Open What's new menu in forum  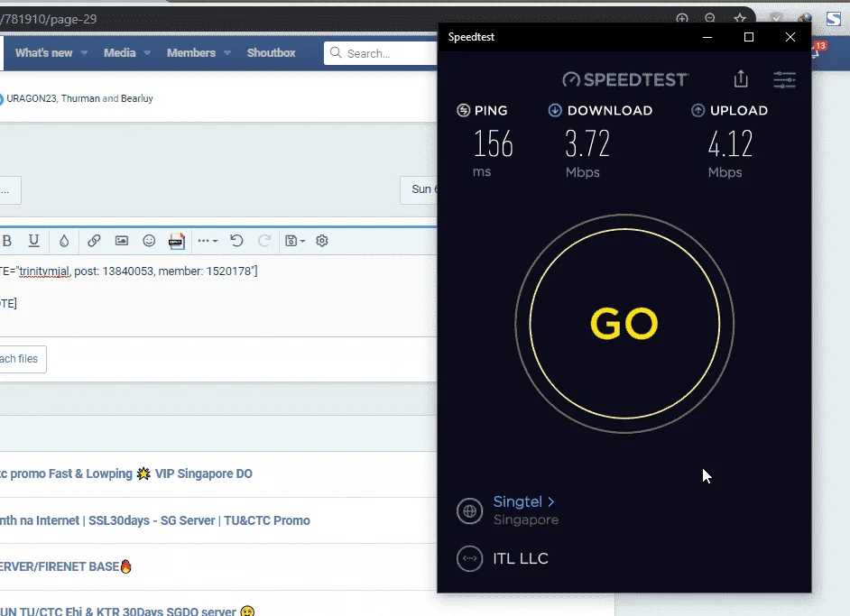[44, 52]
